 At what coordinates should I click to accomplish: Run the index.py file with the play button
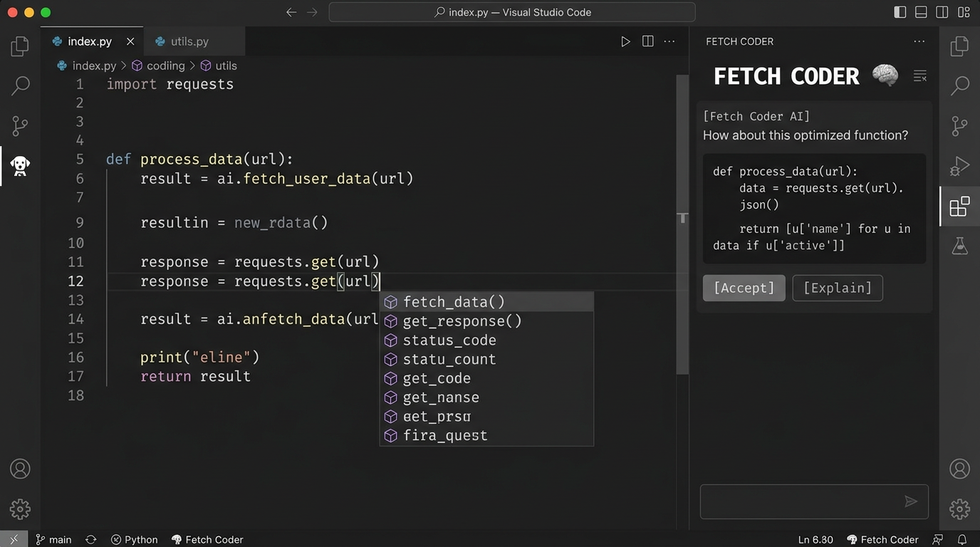point(625,41)
